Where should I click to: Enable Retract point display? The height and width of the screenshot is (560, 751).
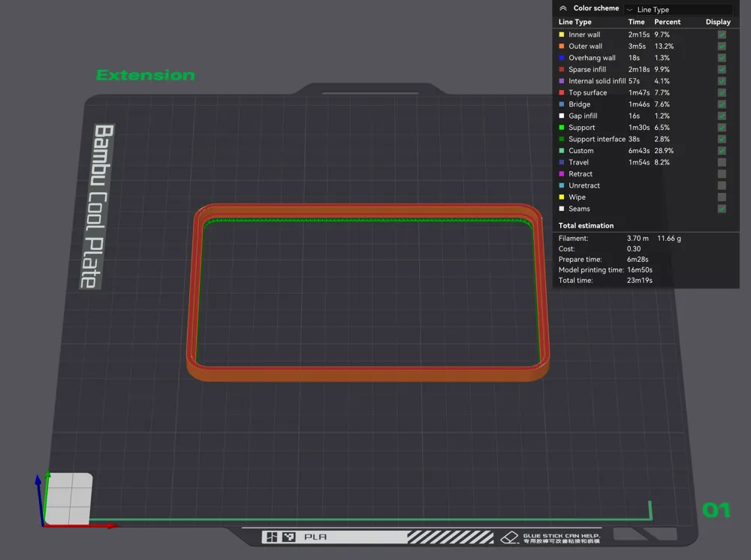point(722,173)
